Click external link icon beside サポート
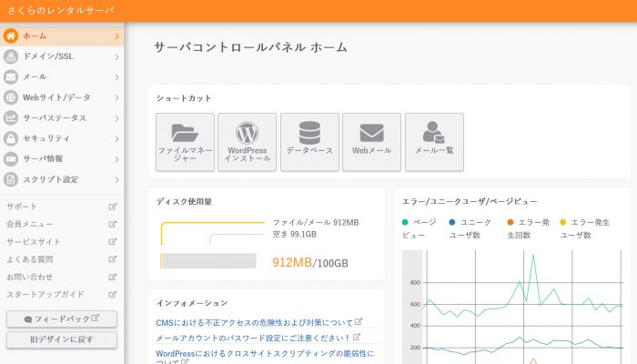Image resolution: width=637 pixels, height=364 pixels. (x=113, y=207)
